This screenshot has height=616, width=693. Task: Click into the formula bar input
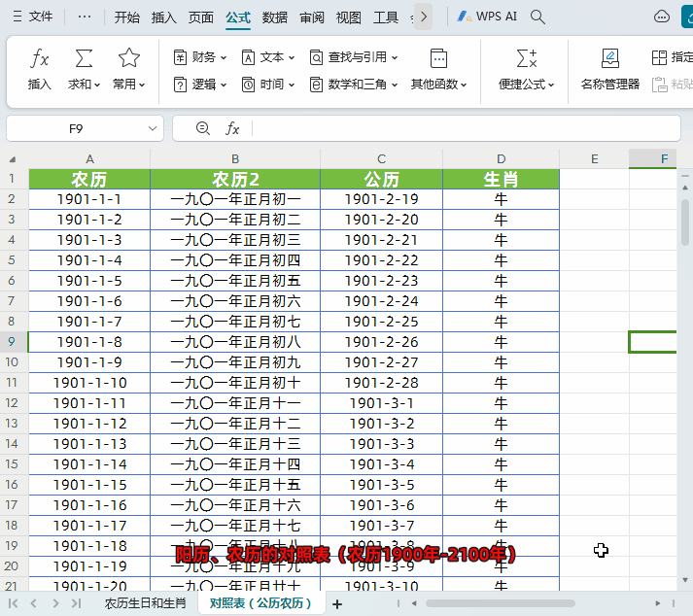click(465, 128)
